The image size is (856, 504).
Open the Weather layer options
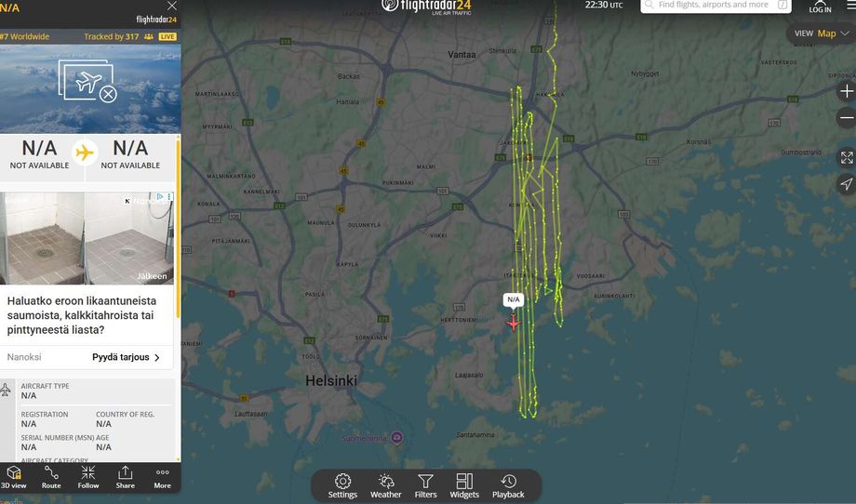point(385,485)
